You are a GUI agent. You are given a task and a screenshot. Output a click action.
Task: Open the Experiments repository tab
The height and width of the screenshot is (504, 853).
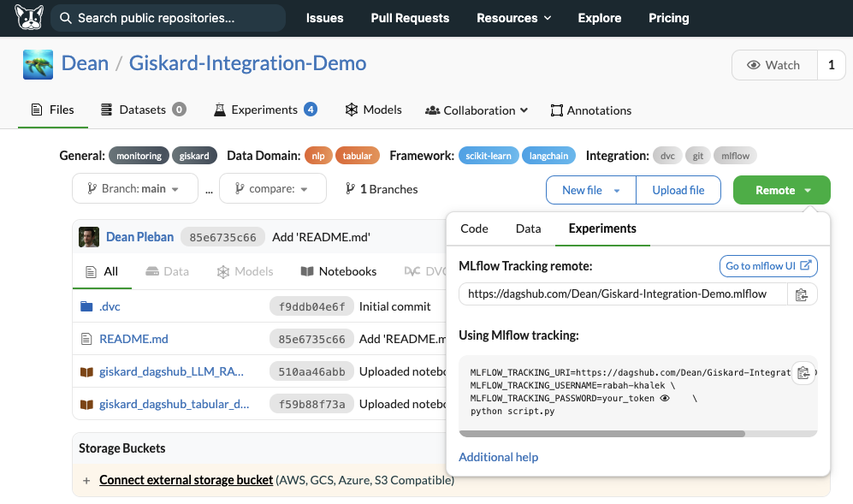tap(265, 110)
